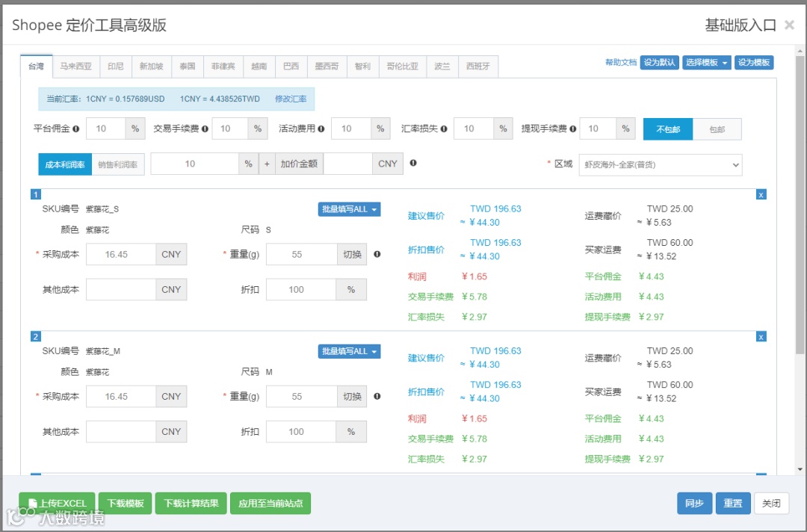This screenshot has width=807, height=532.
Task: Click 设为模板 button
Action: click(754, 62)
